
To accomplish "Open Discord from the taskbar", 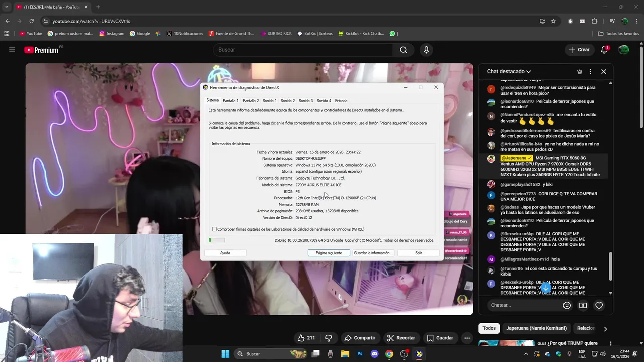I will (x=374, y=354).
